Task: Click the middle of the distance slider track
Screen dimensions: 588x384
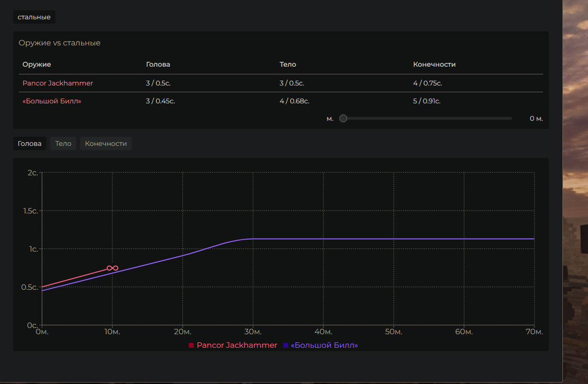Action: coord(427,118)
